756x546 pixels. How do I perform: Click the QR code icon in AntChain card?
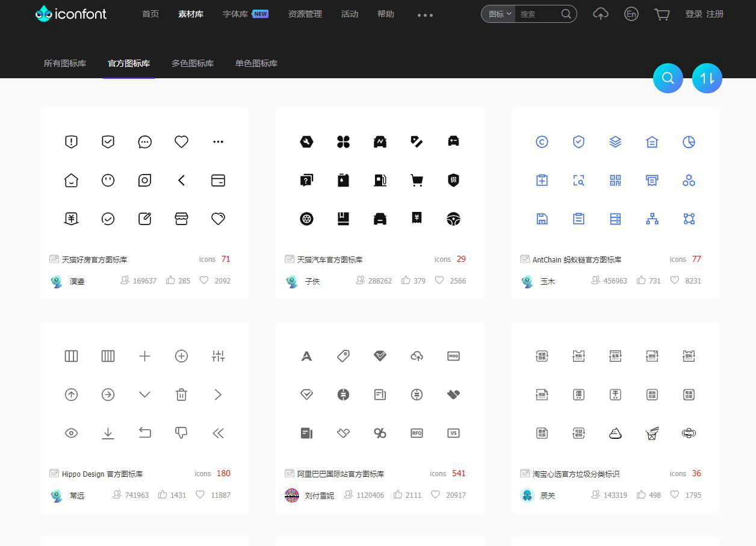click(x=615, y=180)
